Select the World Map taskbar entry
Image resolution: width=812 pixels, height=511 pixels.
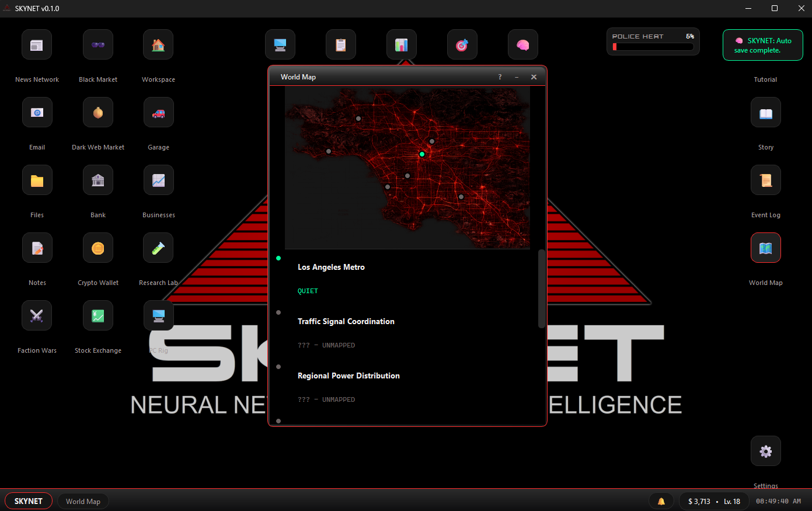pyautogui.click(x=83, y=501)
